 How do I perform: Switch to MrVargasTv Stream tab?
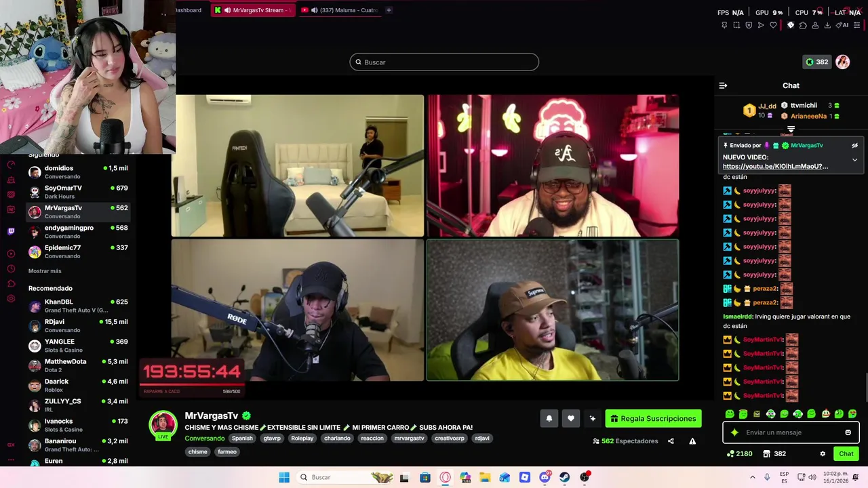(253, 10)
